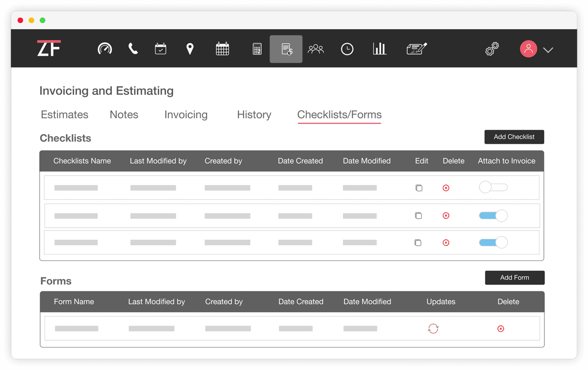588x370 pixels.
Task: Open the settings gears icon
Action: [492, 48]
